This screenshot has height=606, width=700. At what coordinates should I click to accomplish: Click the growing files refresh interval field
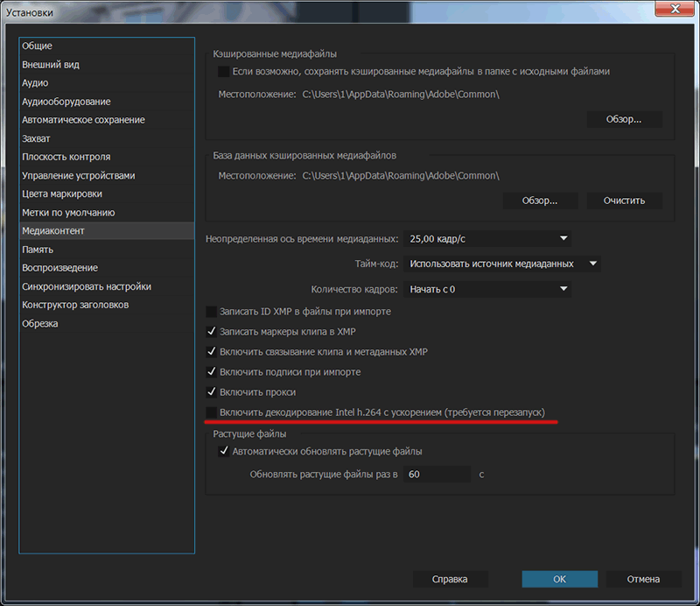(x=437, y=475)
